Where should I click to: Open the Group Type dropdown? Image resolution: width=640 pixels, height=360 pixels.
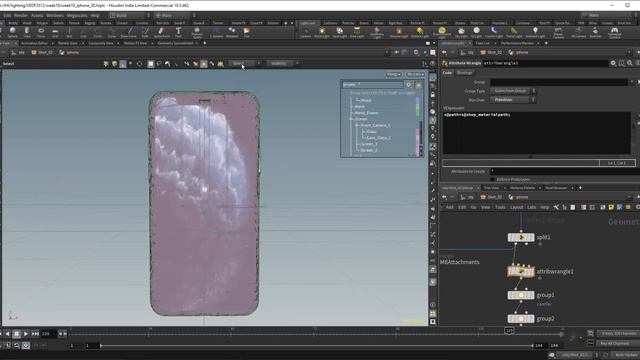[x=513, y=91]
